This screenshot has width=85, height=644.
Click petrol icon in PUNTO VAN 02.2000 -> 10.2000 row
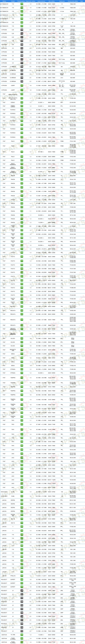(x=22, y=302)
